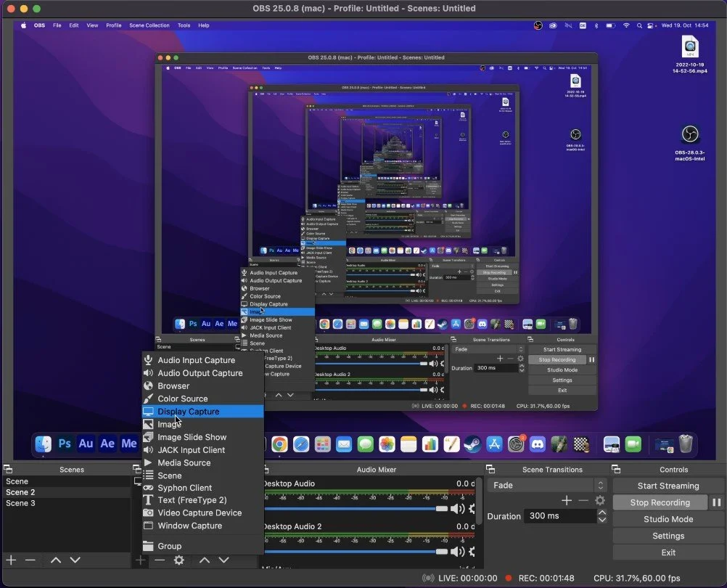Image resolution: width=727 pixels, height=588 pixels.
Task: Click Google Chrome in the largest dock
Action: point(279,444)
